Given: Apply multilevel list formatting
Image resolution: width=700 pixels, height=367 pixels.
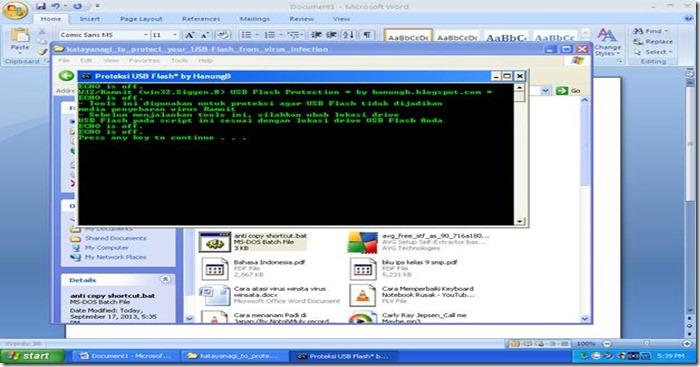Looking at the screenshot, I should pos(292,35).
